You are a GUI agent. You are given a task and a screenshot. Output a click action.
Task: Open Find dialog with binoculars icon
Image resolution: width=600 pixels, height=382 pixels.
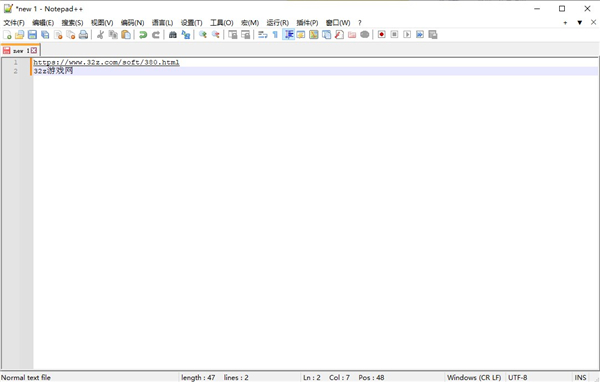tap(173, 35)
